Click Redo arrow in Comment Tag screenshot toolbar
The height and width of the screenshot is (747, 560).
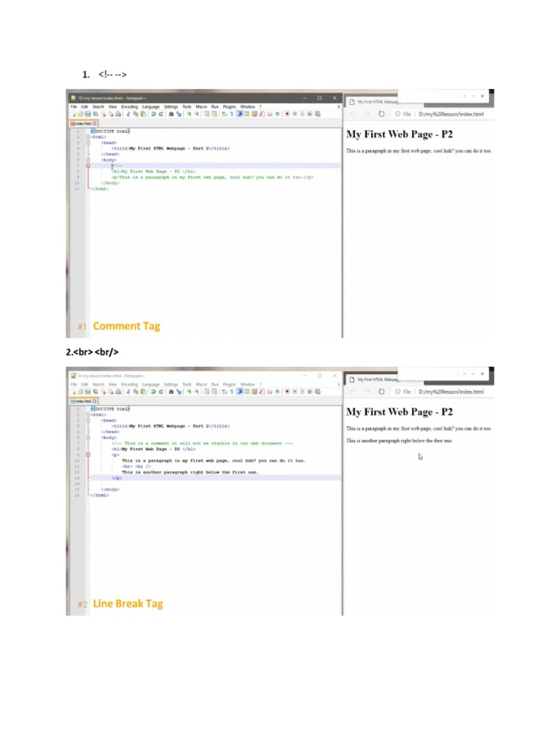(161, 115)
